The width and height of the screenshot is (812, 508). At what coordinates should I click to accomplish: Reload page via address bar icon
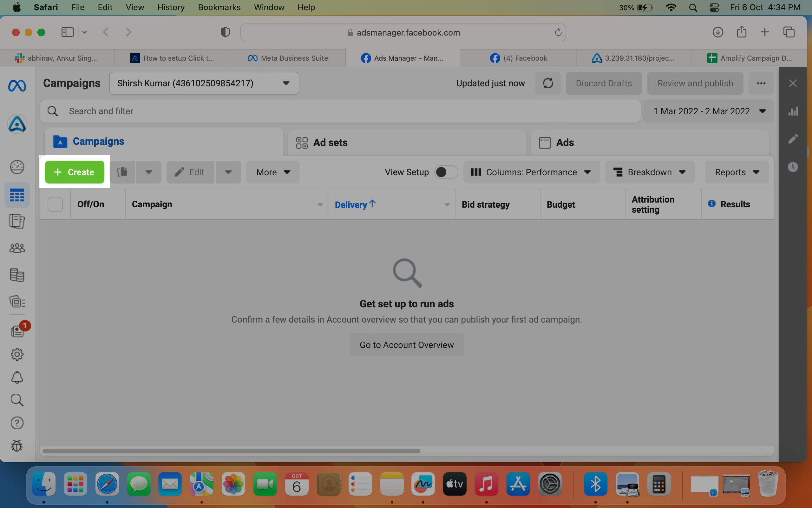coord(558,32)
